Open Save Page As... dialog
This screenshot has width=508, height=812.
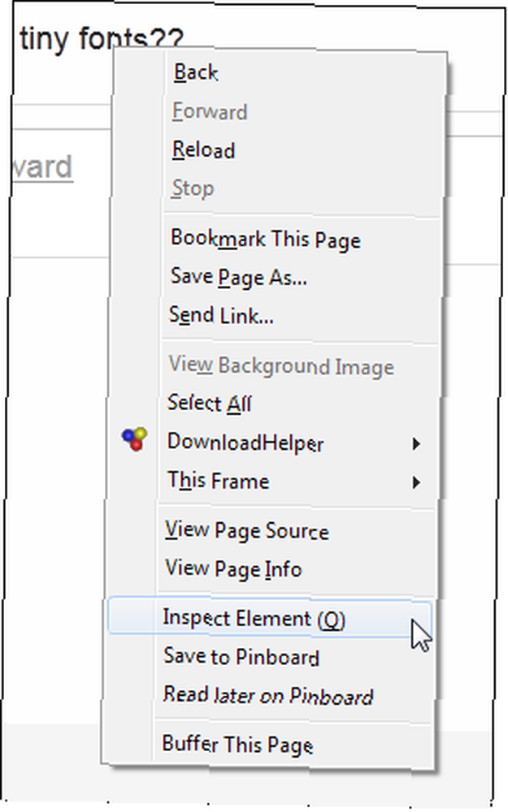pos(238,278)
